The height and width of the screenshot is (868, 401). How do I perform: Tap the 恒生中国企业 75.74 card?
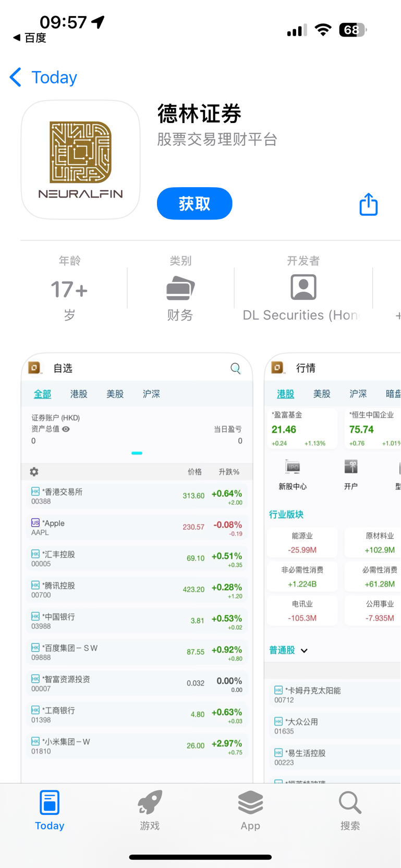(373, 429)
